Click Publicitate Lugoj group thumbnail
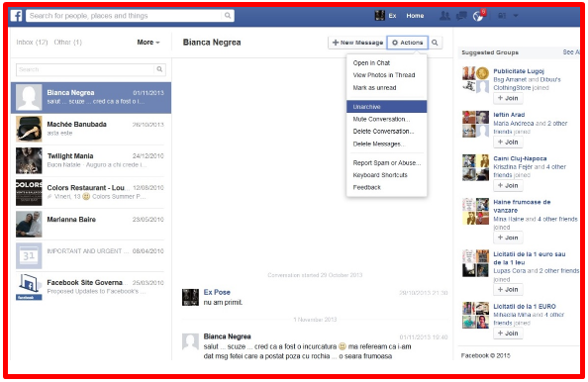This screenshot has height=382, width=588. click(x=475, y=79)
